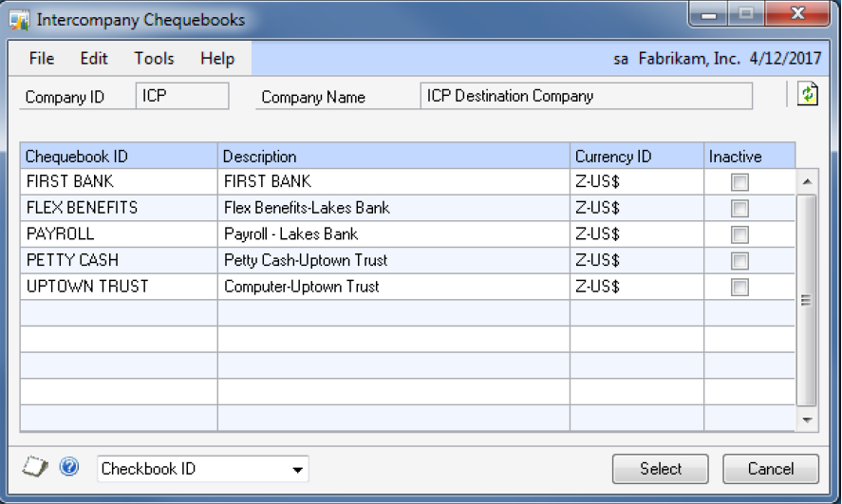Screen dimensions: 842x504
Task: Open the Help menu
Action: [216, 59]
